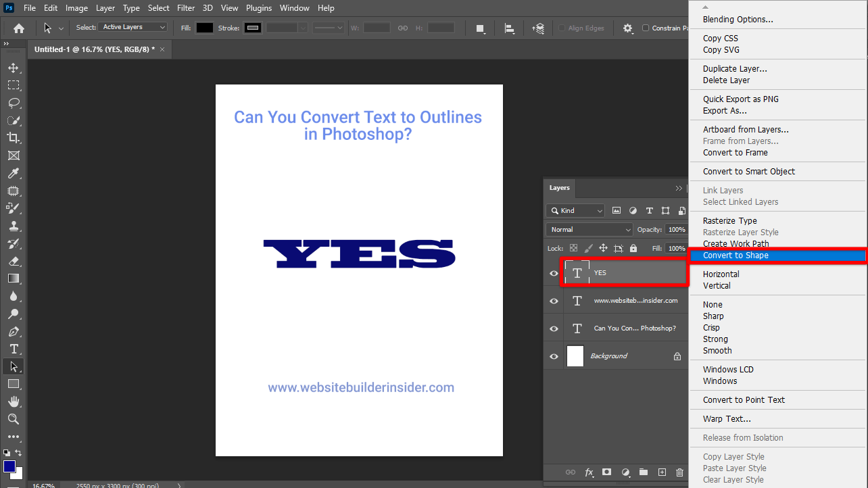Add a layer mask to the selected layer
The height and width of the screenshot is (488, 868).
[x=606, y=472]
